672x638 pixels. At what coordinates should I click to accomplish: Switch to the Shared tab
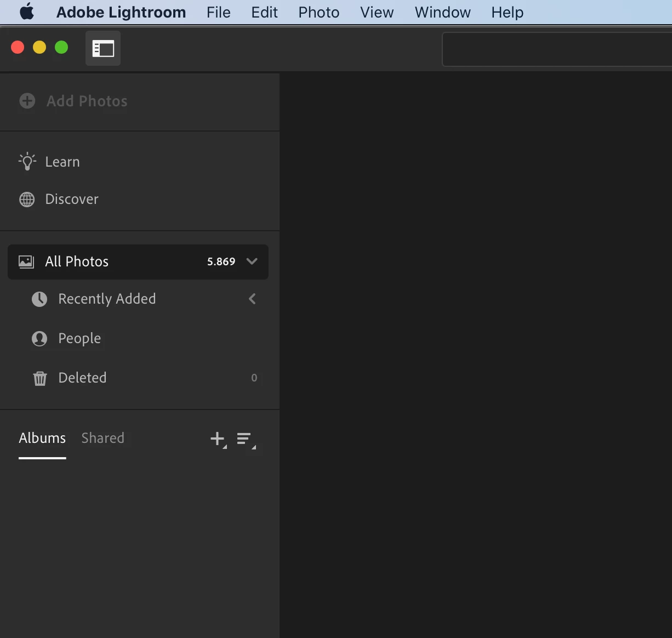[103, 438]
